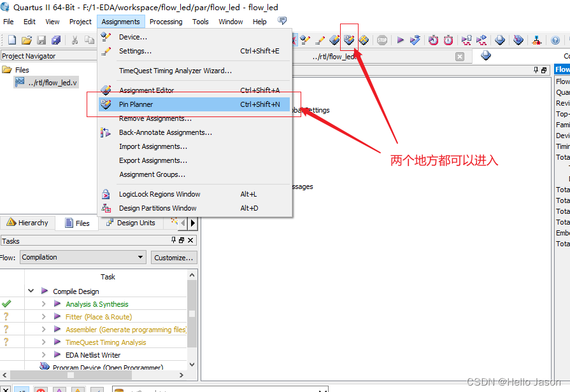Close the ../rtl/flow_led document tab
Image resolution: width=570 pixels, height=392 pixels.
click(x=460, y=56)
